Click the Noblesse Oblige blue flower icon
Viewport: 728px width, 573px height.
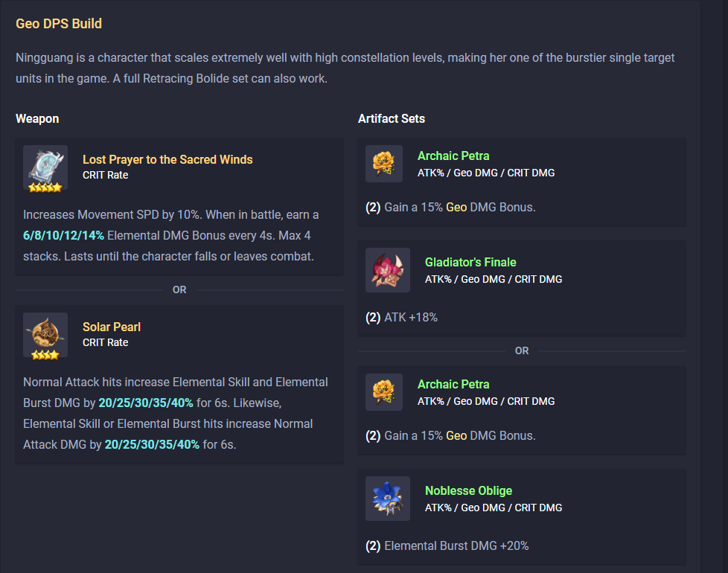(388, 499)
